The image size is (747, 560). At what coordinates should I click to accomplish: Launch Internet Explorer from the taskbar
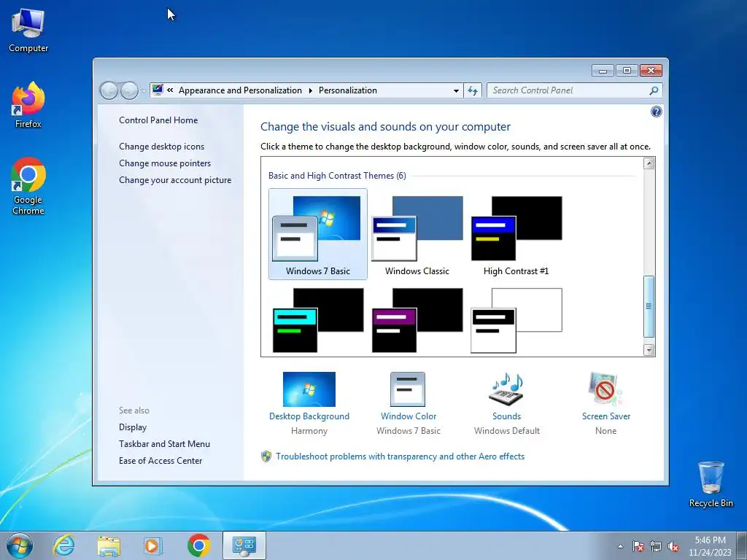[64, 545]
